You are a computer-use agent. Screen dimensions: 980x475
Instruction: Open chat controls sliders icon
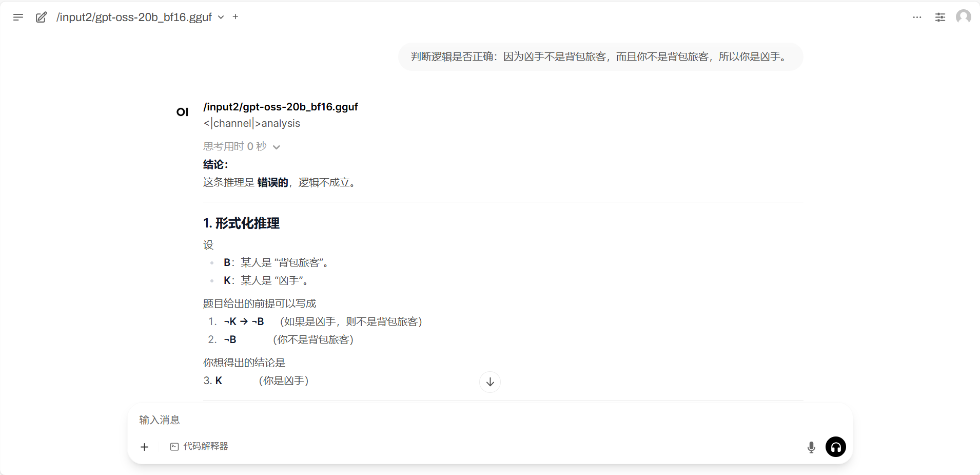point(940,17)
